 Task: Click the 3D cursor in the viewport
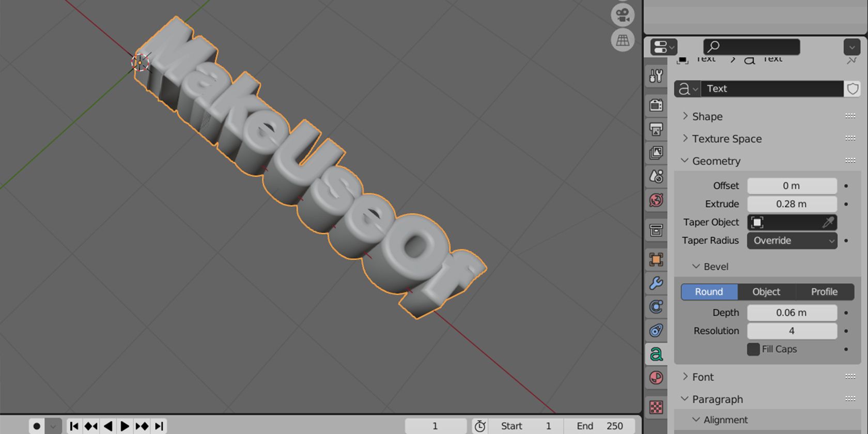[x=140, y=63]
